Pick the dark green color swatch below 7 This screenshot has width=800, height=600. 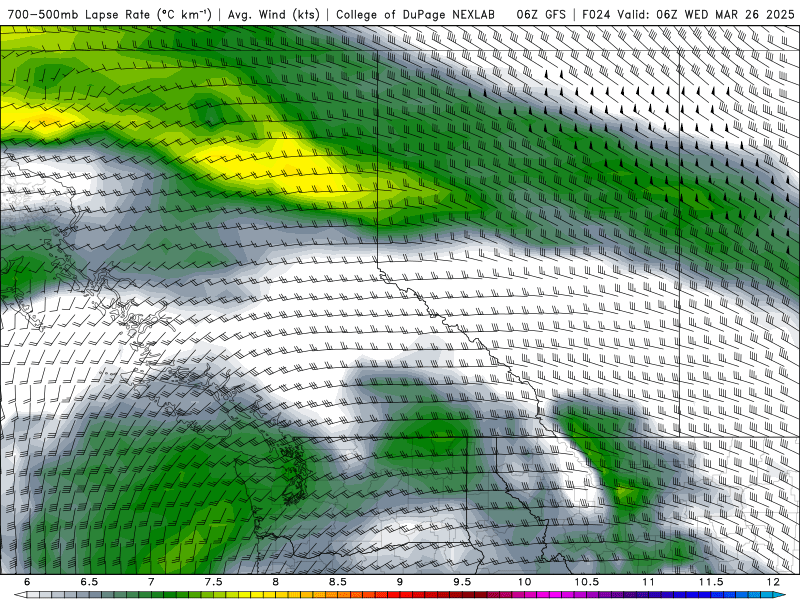(157, 595)
